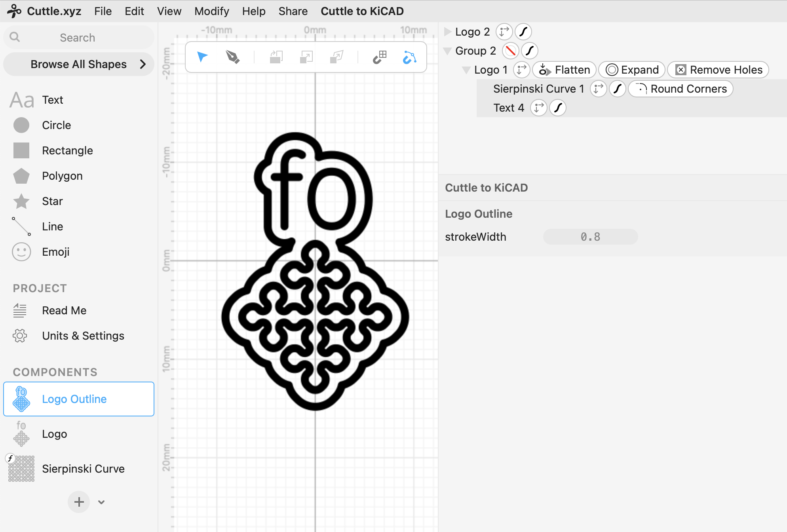Click Text 4 stroke style icon
The image size is (787, 532).
tap(558, 108)
